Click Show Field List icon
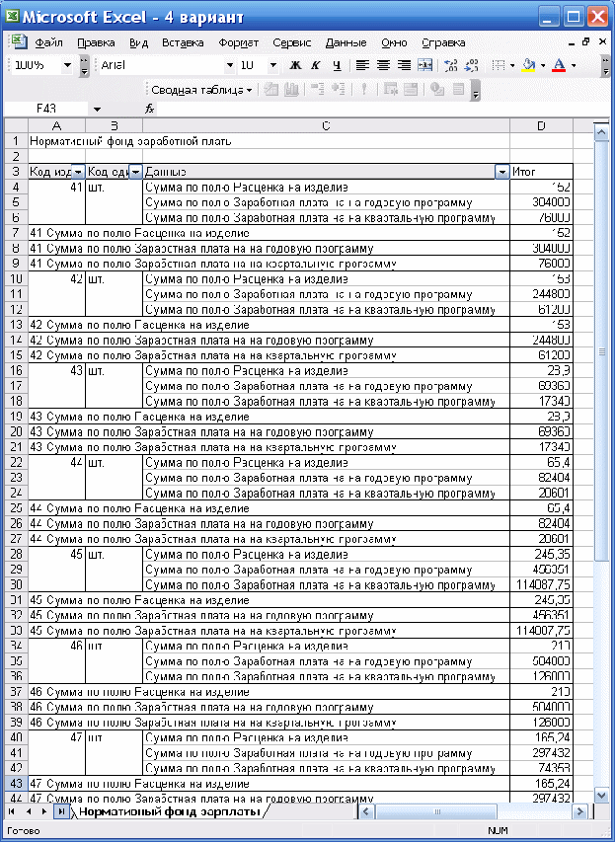 point(458,90)
